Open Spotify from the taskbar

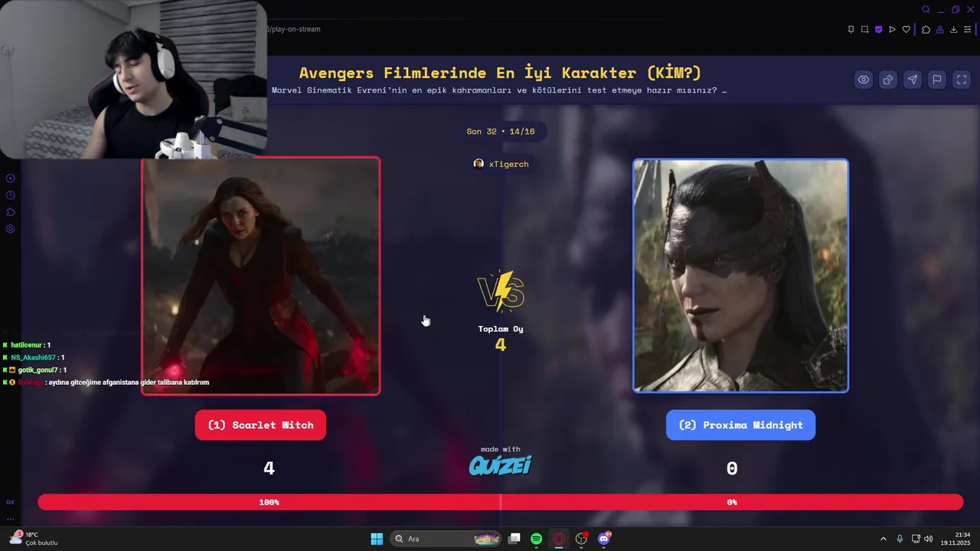tap(536, 539)
